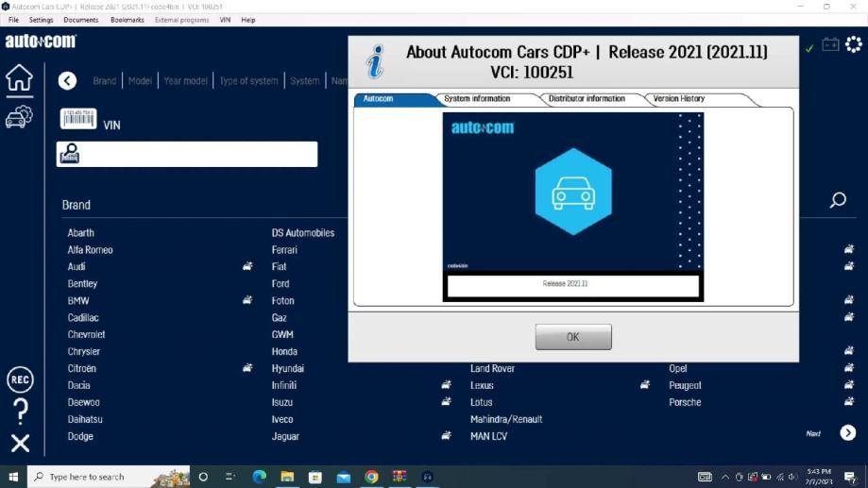868x488 pixels.
Task: Click the car icon beside Infiniti
Action: point(446,384)
